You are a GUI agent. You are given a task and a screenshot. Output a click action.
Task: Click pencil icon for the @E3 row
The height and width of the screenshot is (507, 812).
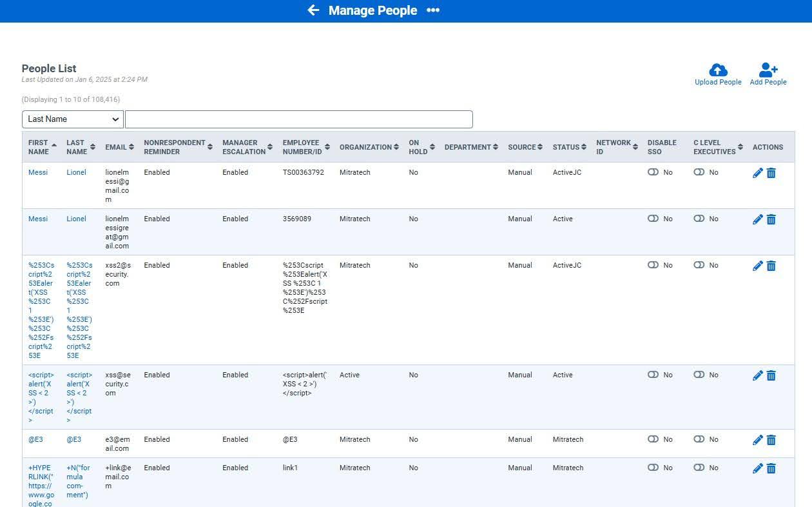[x=758, y=440]
